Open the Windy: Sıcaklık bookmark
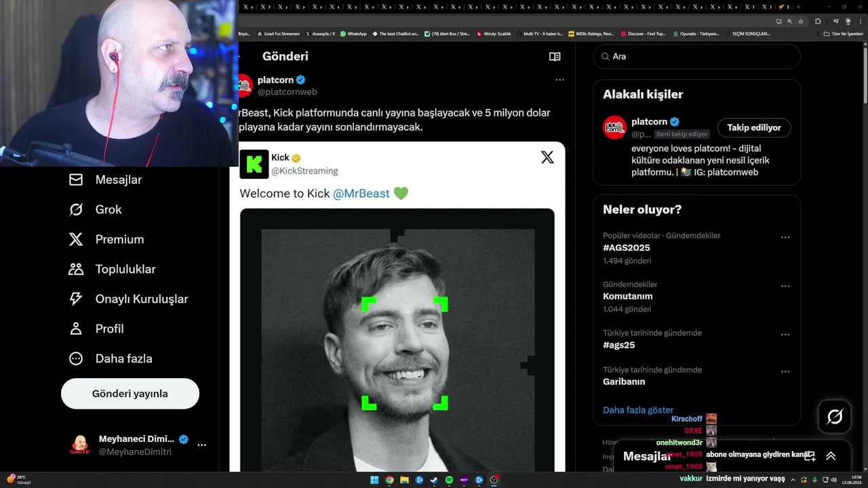 point(494,33)
